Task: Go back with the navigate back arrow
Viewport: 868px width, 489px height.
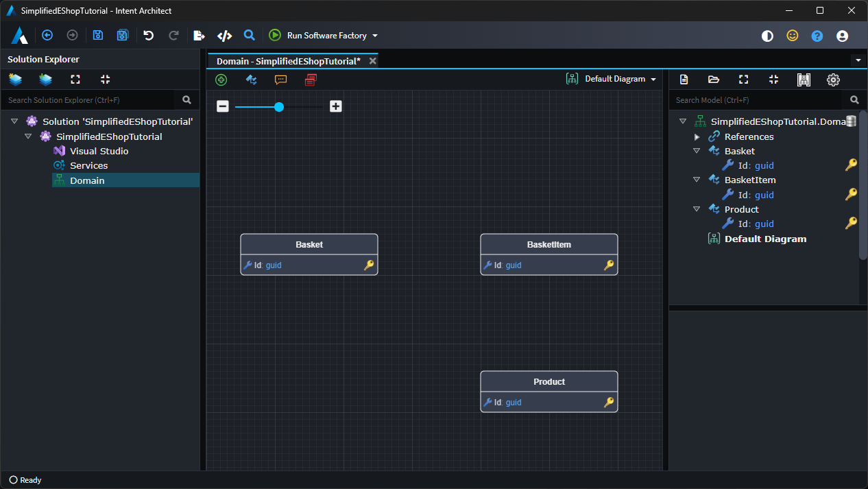Action: (x=47, y=35)
